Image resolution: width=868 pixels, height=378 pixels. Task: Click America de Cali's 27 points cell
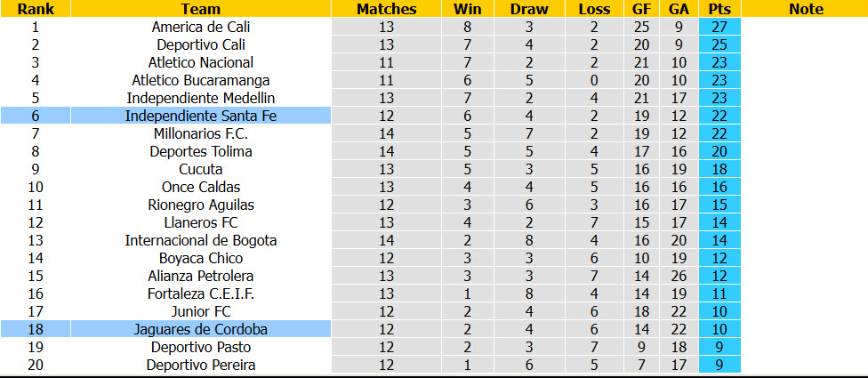[x=719, y=27]
